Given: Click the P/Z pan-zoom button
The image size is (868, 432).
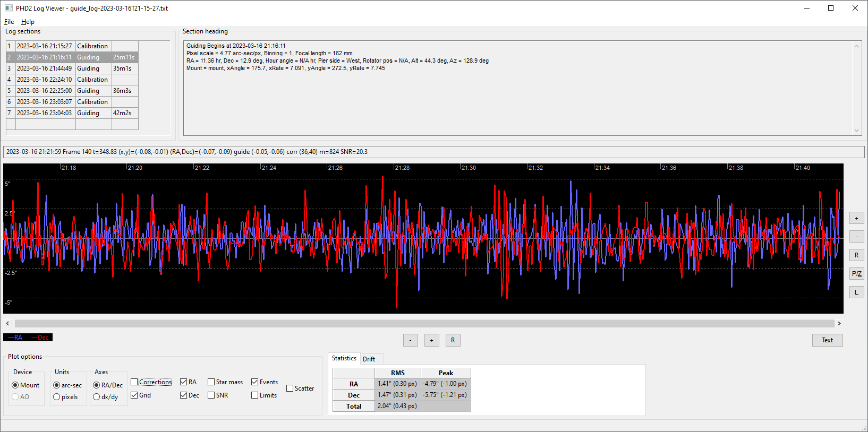Looking at the screenshot, I should pyautogui.click(x=856, y=274).
